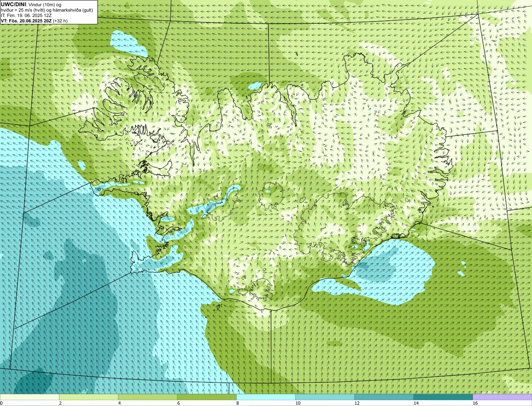Click the legend scale label '2'
Screen dimensions: 532x406
(x=60, y=403)
